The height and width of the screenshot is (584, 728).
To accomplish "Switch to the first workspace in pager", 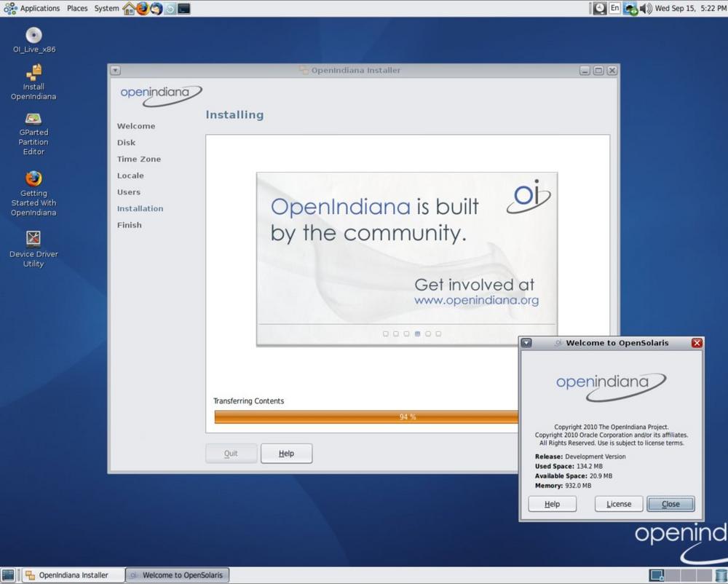I will [657, 575].
